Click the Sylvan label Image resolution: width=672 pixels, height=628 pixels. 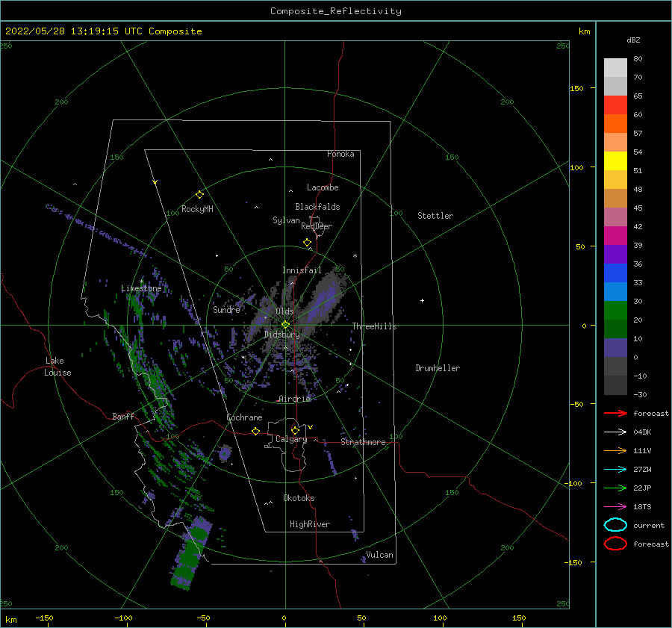click(x=286, y=220)
